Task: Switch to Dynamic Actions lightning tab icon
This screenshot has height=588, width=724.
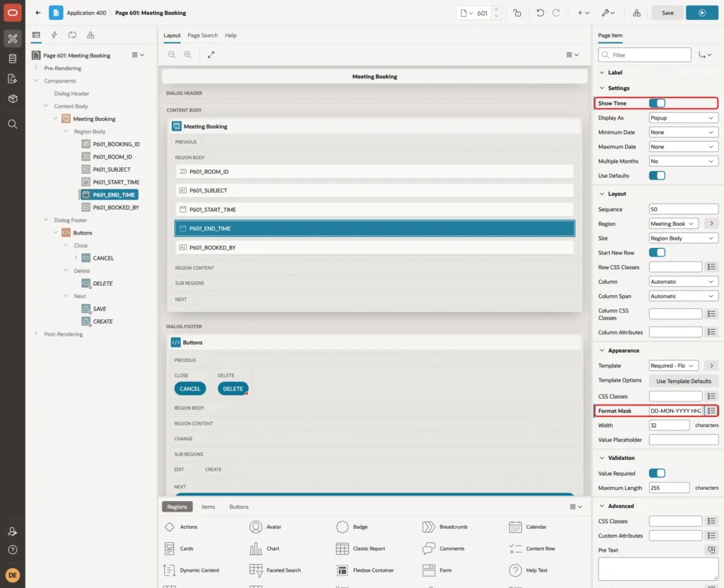Action: (54, 35)
